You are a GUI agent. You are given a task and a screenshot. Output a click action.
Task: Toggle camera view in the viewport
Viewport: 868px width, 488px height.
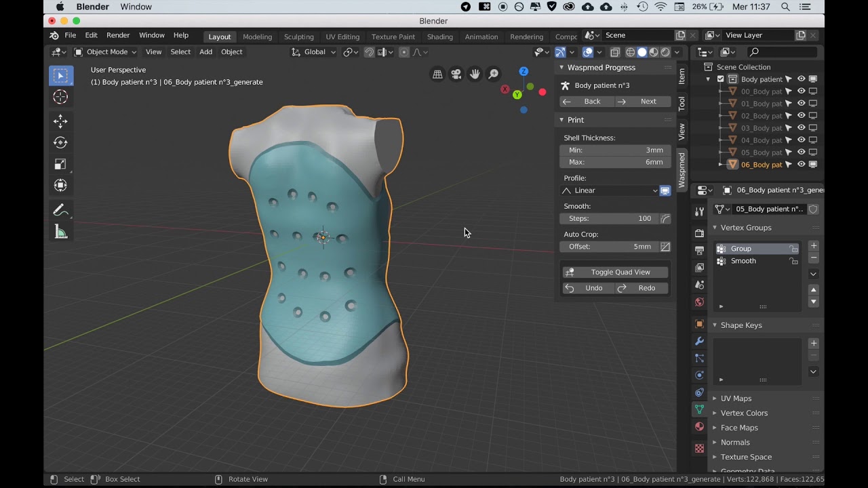coord(456,75)
